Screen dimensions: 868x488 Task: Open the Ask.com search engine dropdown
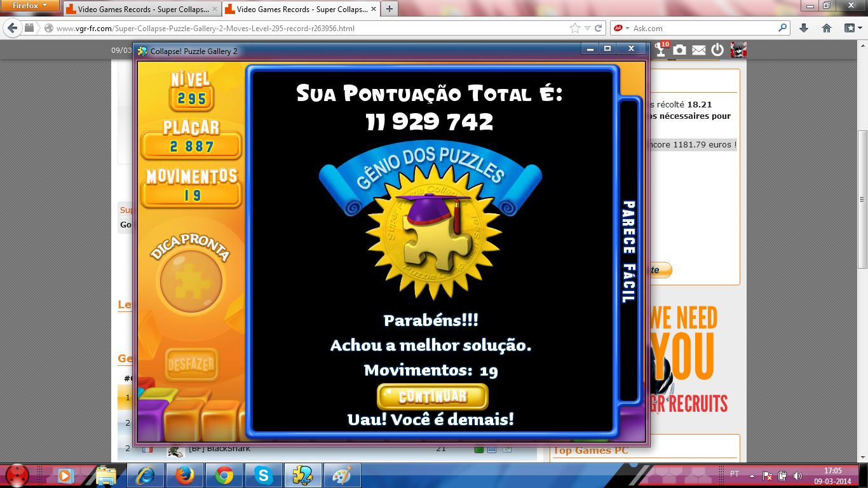[627, 28]
